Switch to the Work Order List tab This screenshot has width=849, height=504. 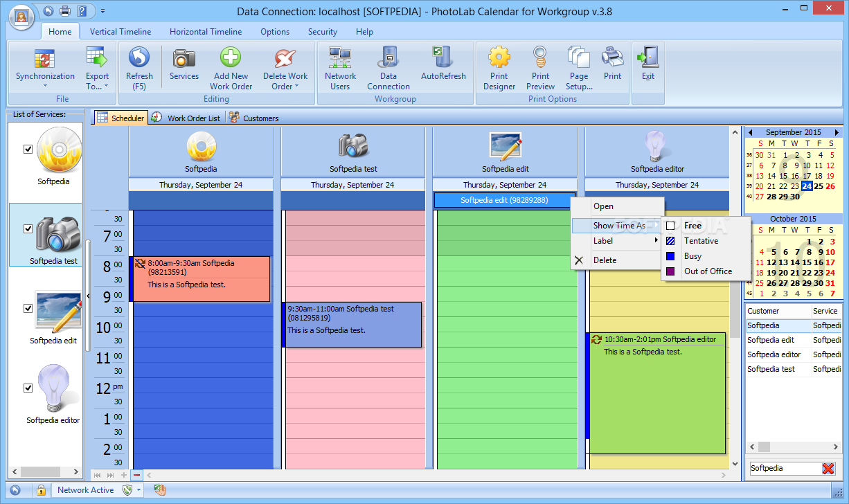(x=187, y=118)
